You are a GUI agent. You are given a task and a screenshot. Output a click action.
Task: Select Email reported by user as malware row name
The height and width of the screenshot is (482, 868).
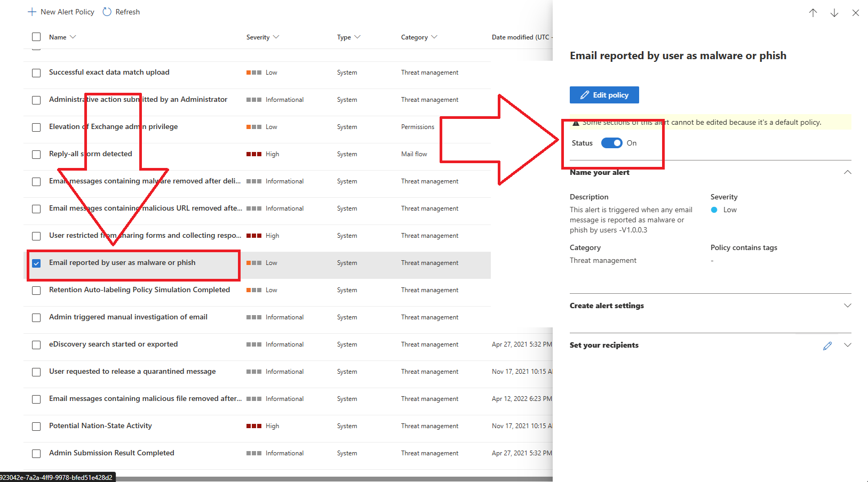pyautogui.click(x=122, y=263)
